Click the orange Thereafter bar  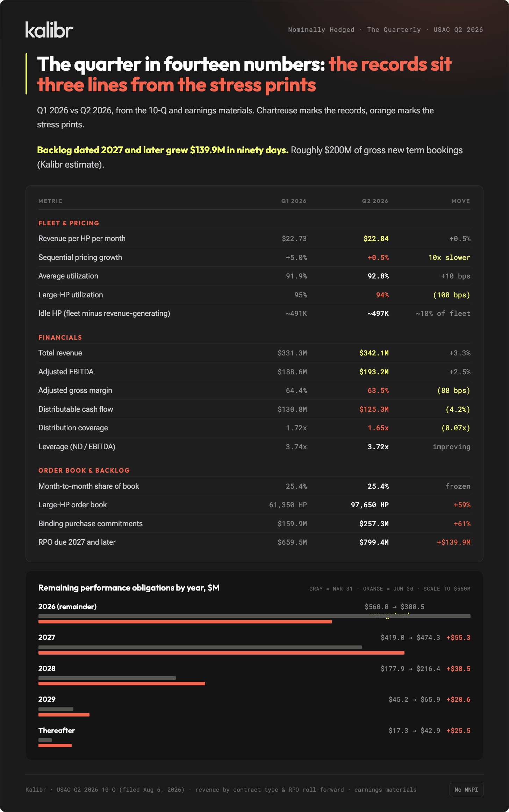click(55, 746)
